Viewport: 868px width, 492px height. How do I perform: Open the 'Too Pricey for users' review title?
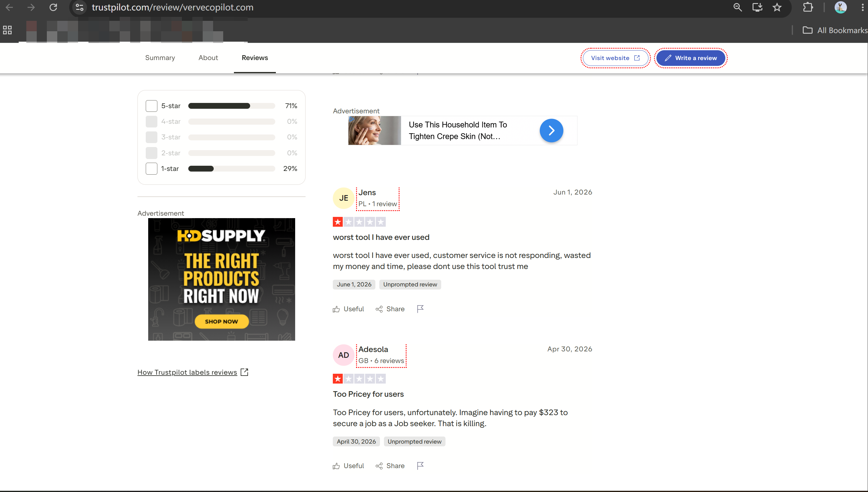pos(368,394)
